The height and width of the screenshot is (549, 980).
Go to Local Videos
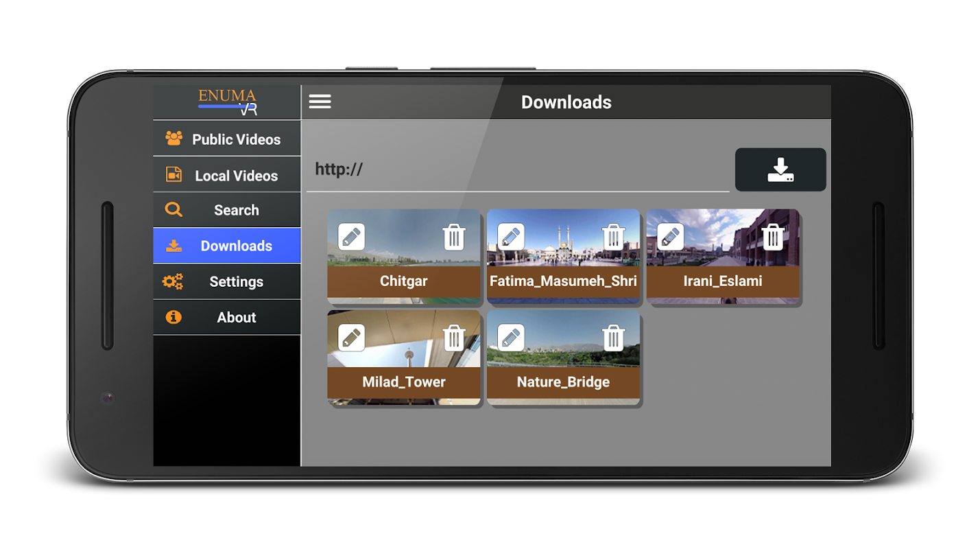coord(227,175)
